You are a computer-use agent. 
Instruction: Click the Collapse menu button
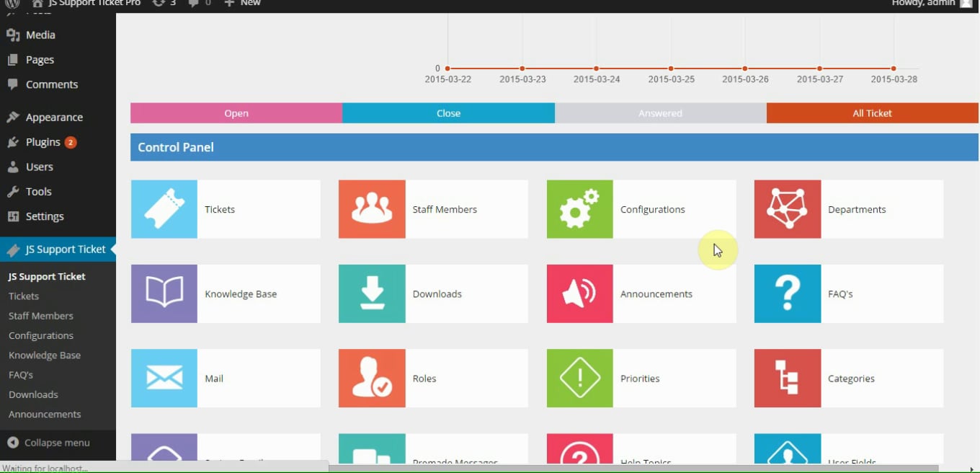49,443
